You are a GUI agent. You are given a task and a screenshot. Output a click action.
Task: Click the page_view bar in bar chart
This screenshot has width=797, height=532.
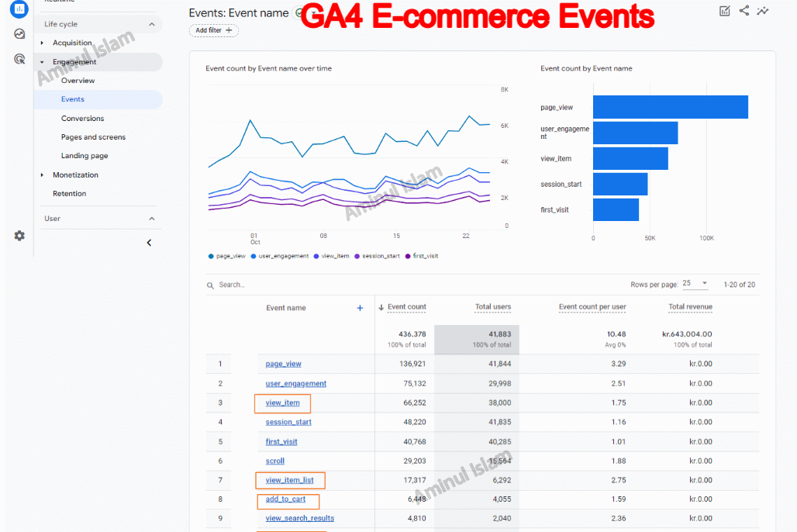pyautogui.click(x=671, y=107)
